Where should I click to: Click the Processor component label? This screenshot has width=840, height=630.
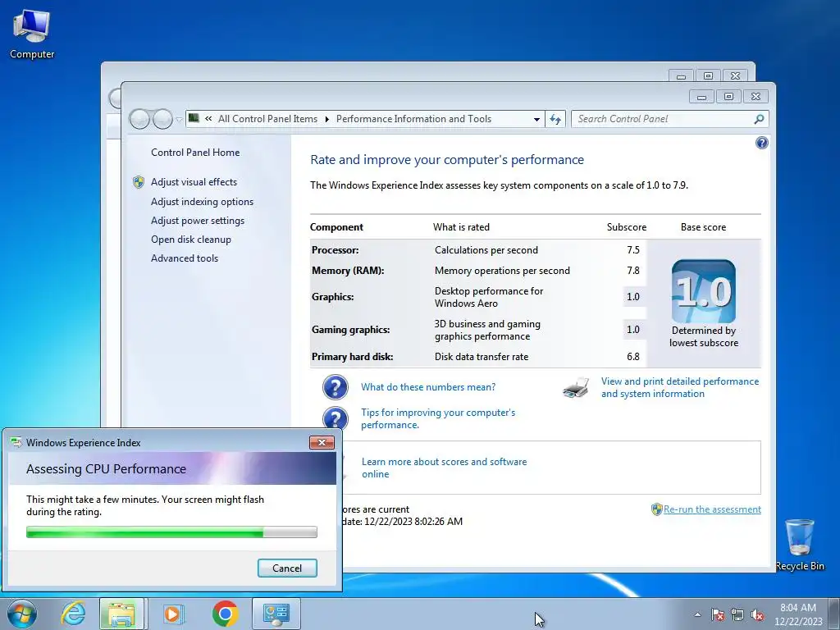pos(335,250)
